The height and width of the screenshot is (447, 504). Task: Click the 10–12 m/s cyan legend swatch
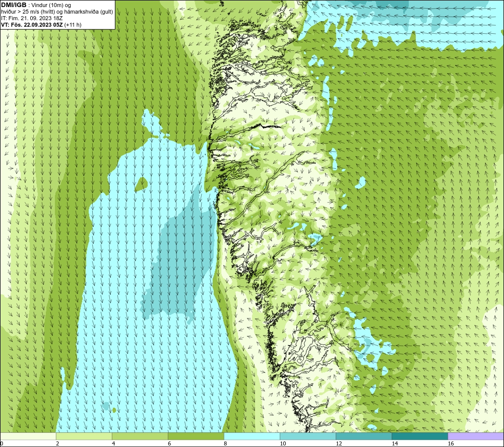[x=307, y=436]
